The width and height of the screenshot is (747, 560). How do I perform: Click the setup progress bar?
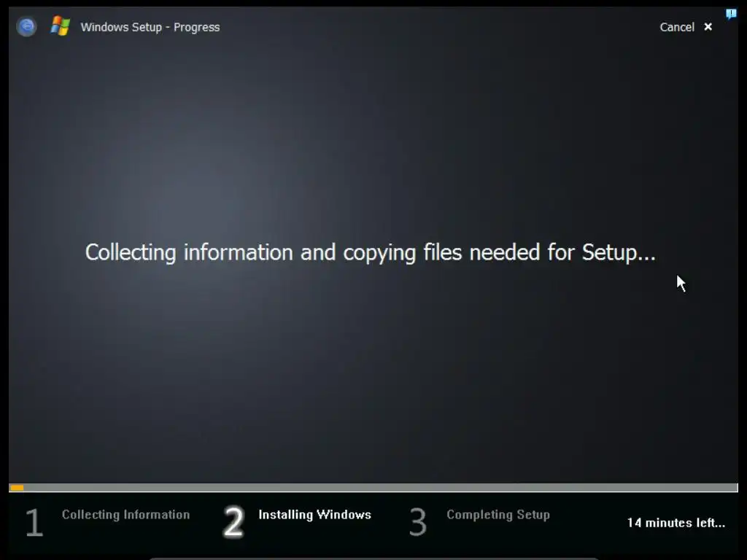tap(373, 488)
